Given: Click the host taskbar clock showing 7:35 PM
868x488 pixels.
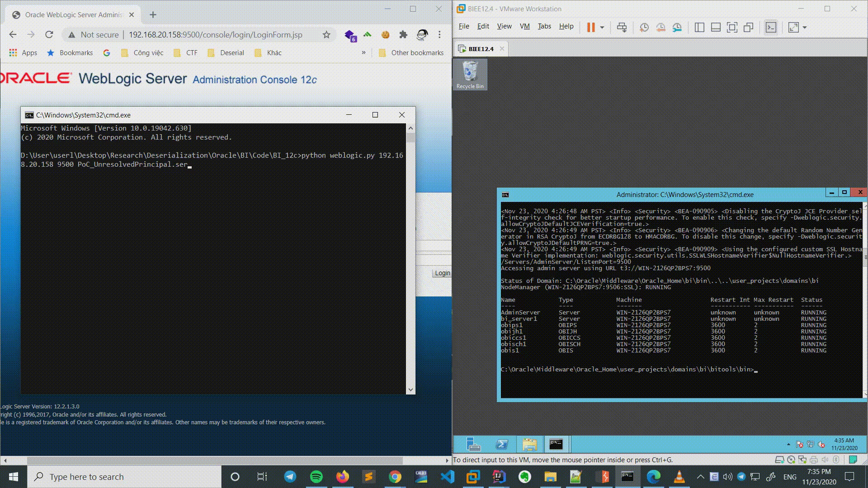Looking at the screenshot, I should pos(819,477).
